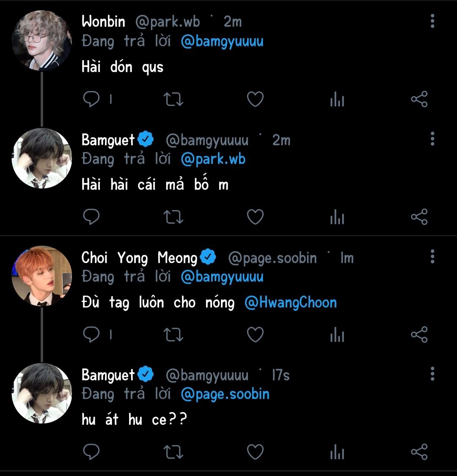Open more options on Choi Yong Meong's tweet
The width and height of the screenshot is (457, 476).
432,257
